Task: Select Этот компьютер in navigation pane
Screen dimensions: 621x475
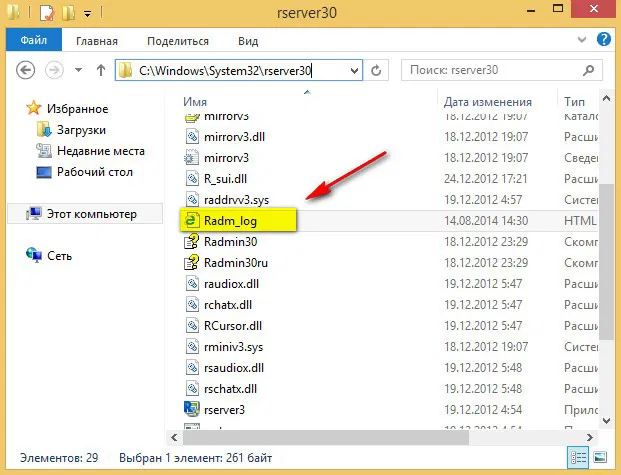Action: tap(85, 214)
